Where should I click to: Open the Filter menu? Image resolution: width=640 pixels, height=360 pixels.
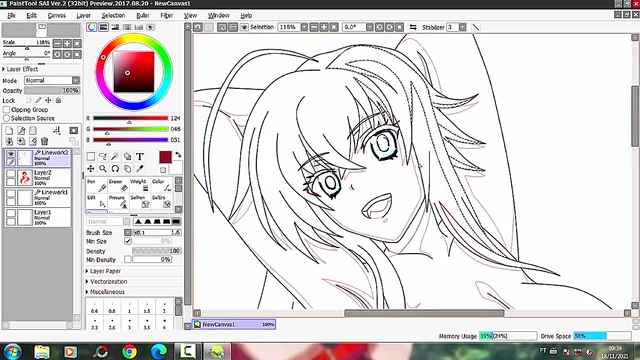pyautogui.click(x=167, y=16)
